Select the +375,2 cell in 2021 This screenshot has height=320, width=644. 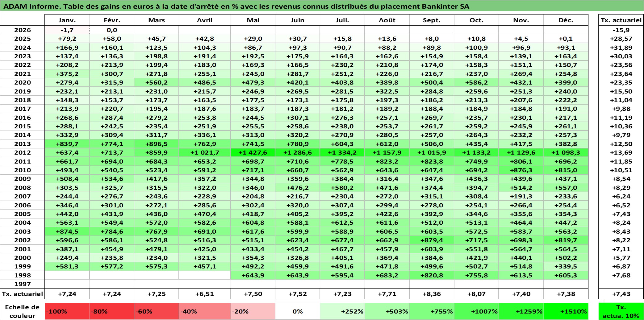67,74
